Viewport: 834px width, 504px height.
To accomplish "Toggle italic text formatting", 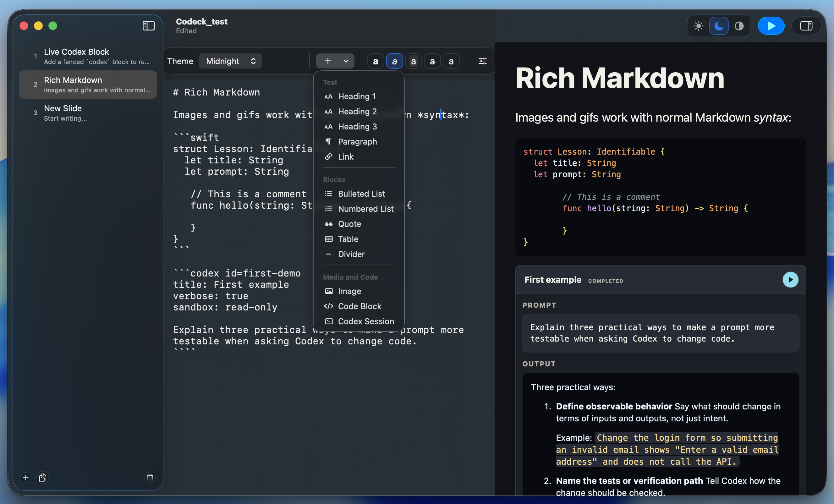I will pos(394,61).
